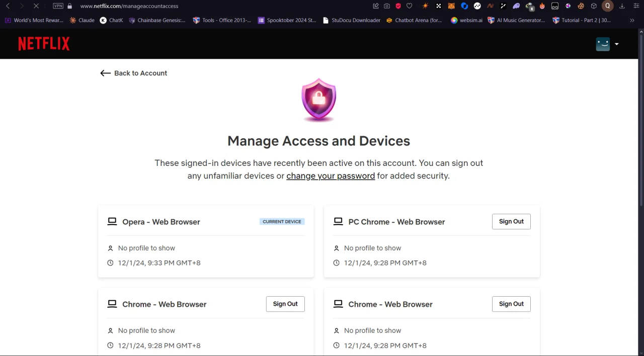Open the snapshot camera icon in toolbar
Screen dimensions: 644x356
click(386, 6)
